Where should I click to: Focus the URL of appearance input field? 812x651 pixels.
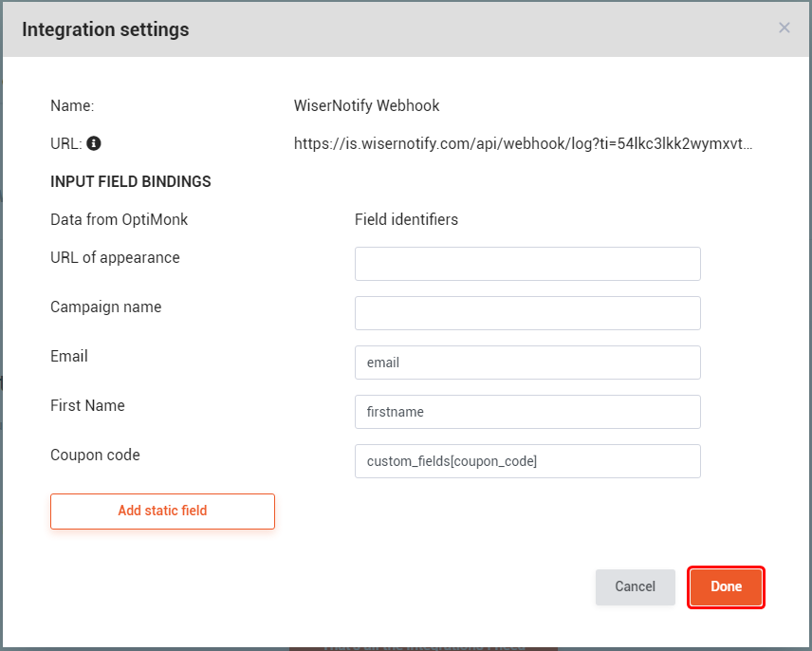coord(527,264)
